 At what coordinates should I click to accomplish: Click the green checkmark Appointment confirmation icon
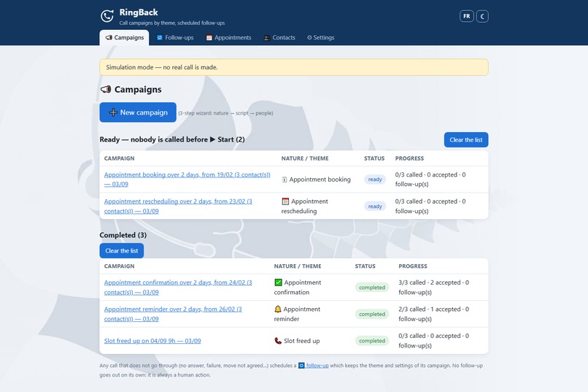pos(278,283)
